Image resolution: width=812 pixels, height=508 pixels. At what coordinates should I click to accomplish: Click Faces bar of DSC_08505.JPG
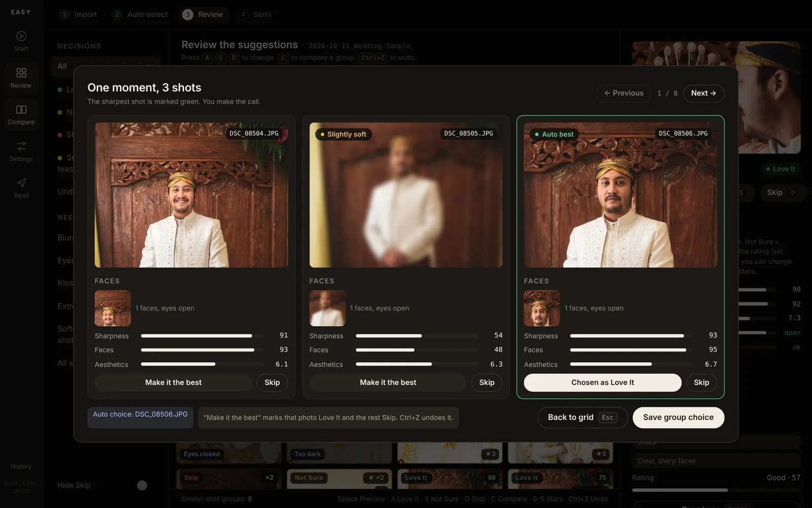tap(416, 350)
